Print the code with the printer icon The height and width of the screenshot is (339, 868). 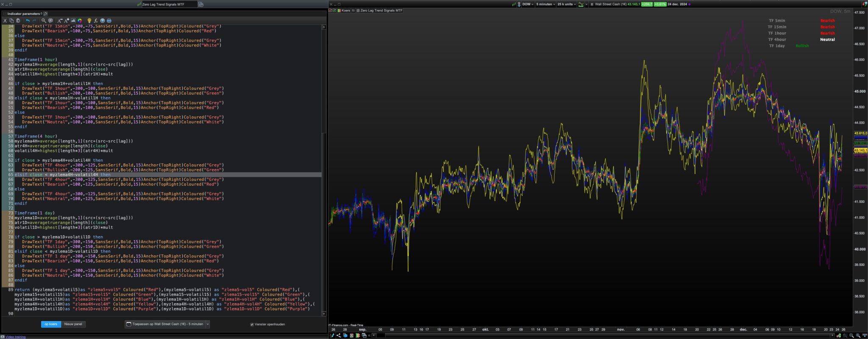tap(109, 20)
